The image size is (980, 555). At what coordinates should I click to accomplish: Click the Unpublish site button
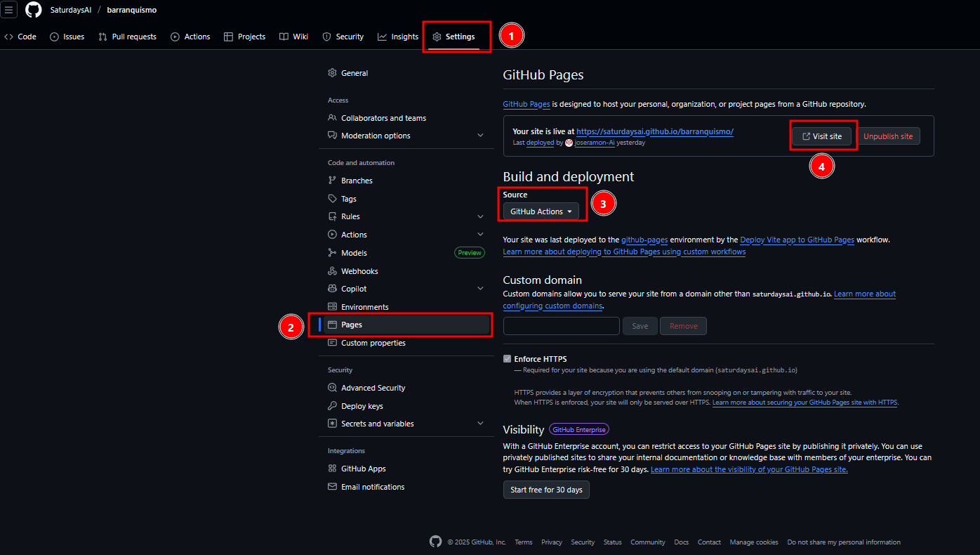click(x=888, y=136)
